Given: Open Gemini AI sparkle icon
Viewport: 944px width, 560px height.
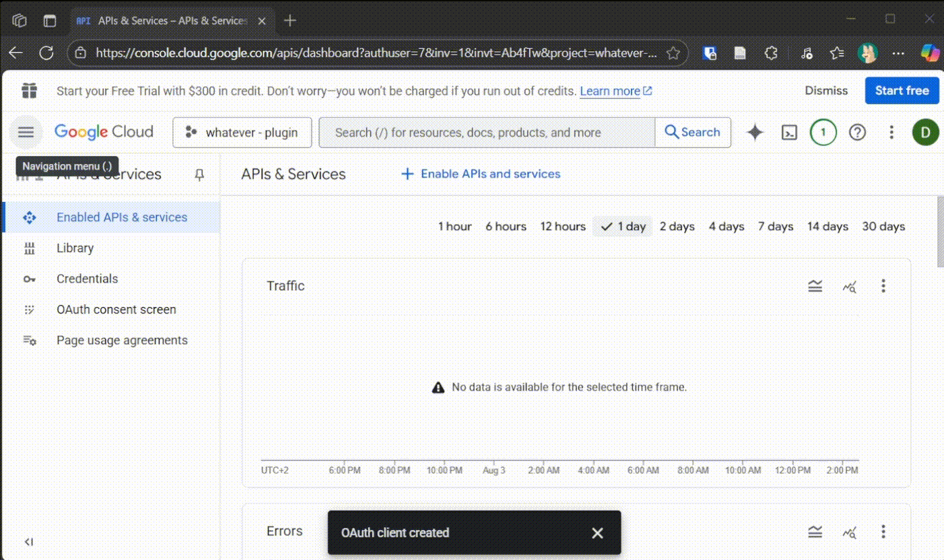Looking at the screenshot, I should 755,133.
